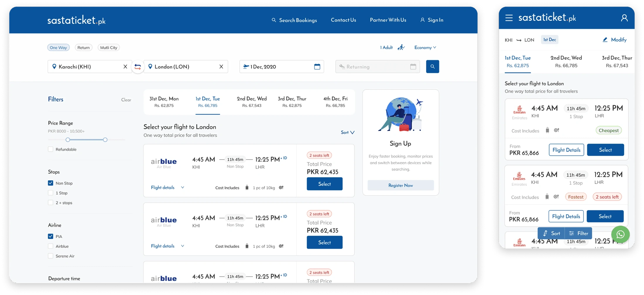Open the departure date calendar icon
The height and width of the screenshot is (295, 644).
pyautogui.click(x=317, y=67)
